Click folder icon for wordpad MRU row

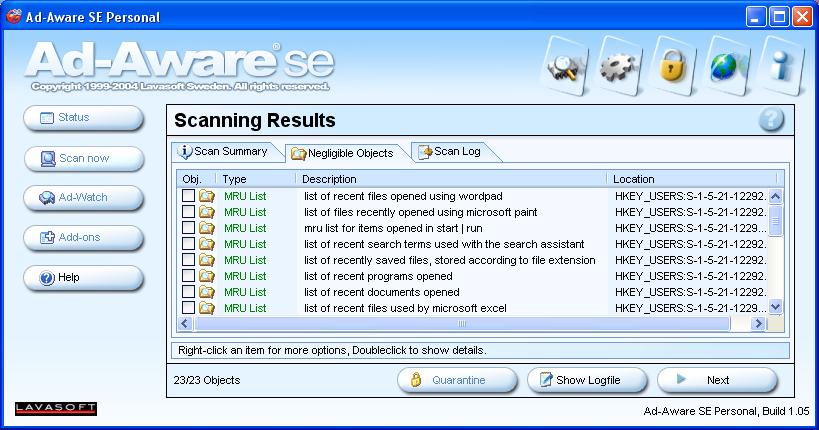(x=207, y=196)
